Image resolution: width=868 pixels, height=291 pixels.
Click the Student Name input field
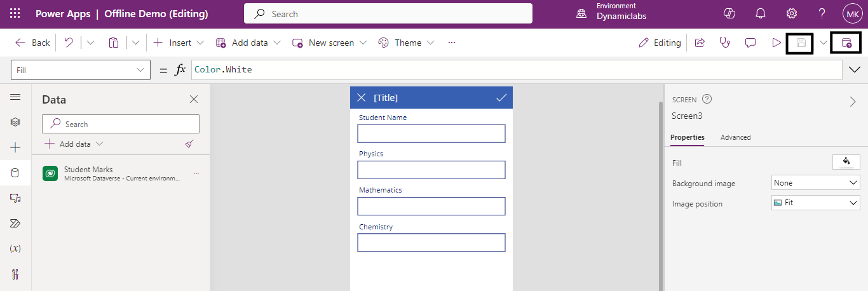[x=431, y=133]
